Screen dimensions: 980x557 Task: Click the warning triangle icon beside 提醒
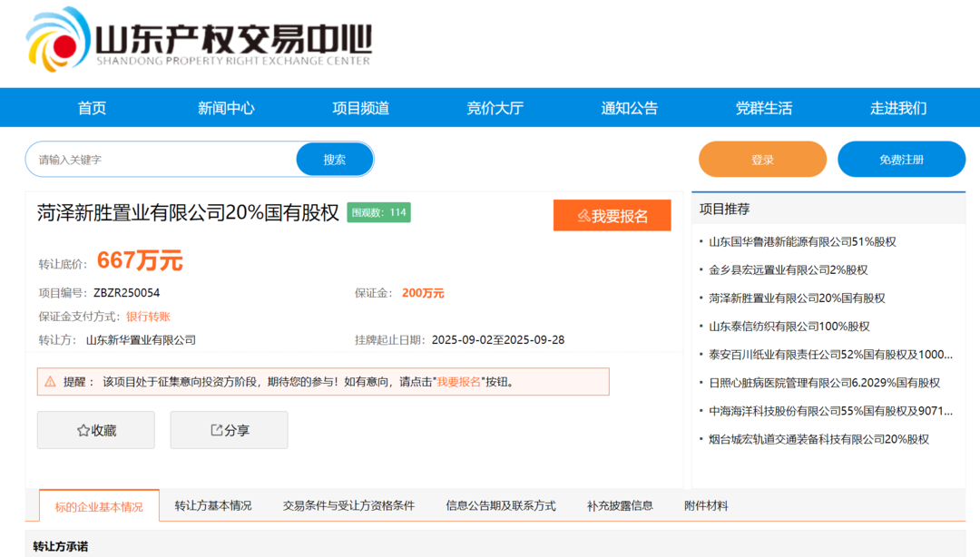(51, 381)
